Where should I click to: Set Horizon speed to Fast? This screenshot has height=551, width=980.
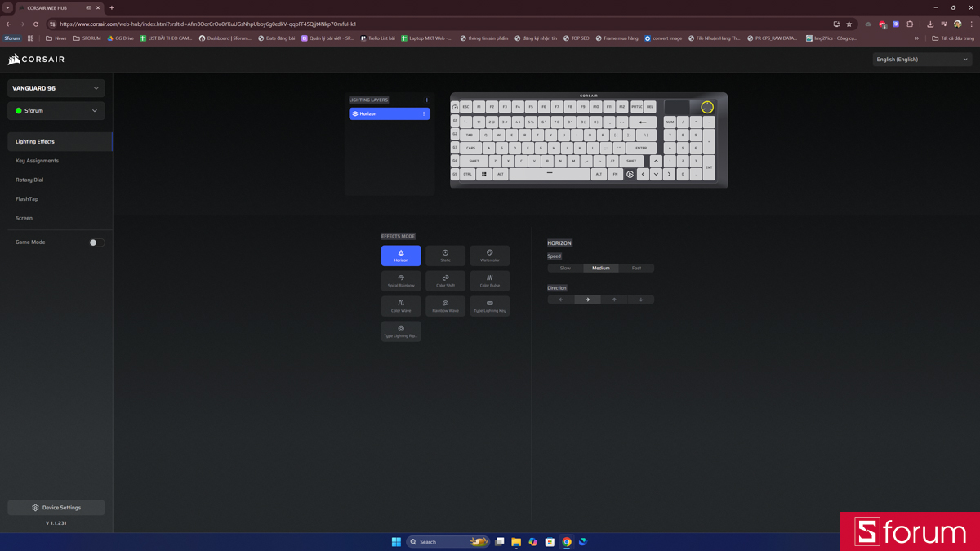(x=636, y=268)
